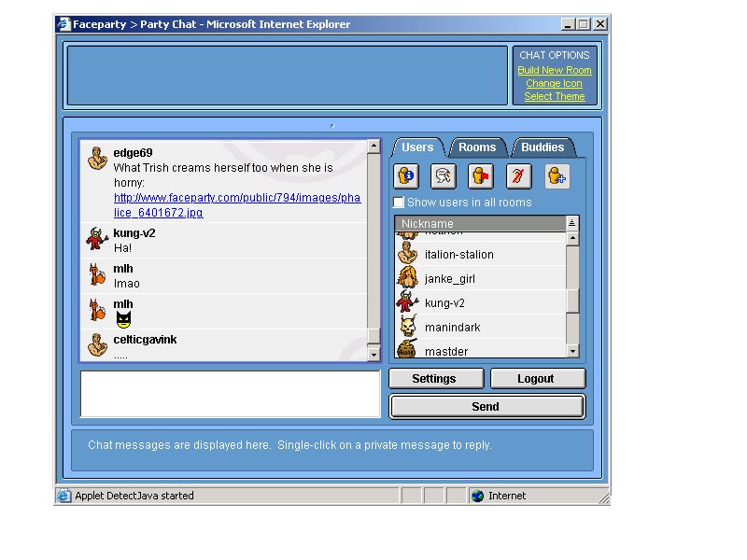The image size is (747, 560).
Task: Click the user list scrollbar thumb
Action: 572,301
